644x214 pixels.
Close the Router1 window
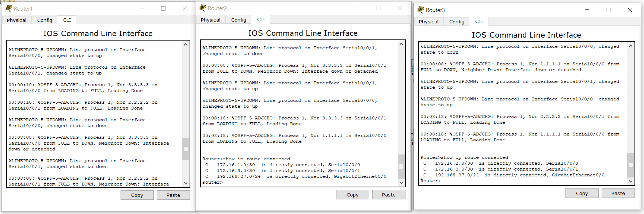click(185, 8)
